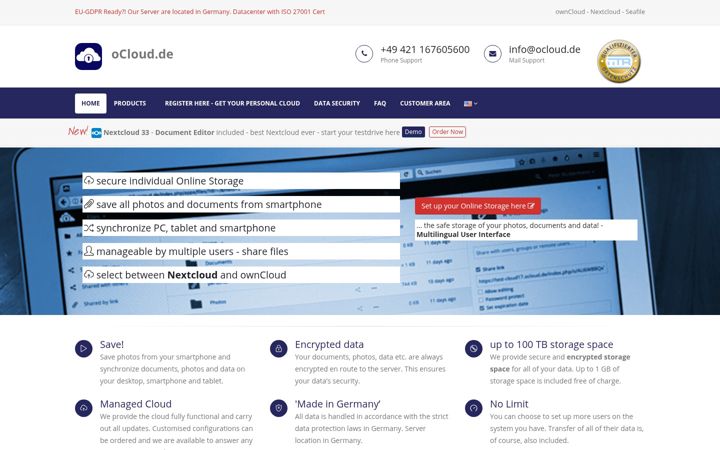The width and height of the screenshot is (720, 450).
Task: Click the 'Nextcloud 33 - Document Editor' announcement text
Action: 159,132
